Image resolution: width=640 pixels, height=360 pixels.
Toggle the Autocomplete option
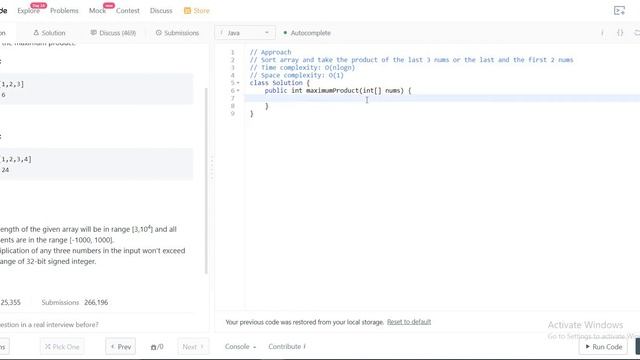coord(307,33)
